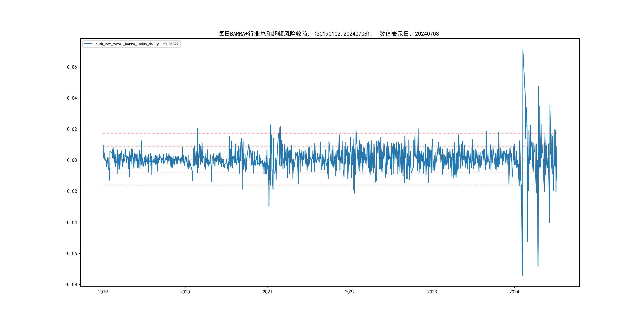This screenshot has height=322, width=644.
Task: Click the blue line sample in legend
Action: click(x=88, y=44)
